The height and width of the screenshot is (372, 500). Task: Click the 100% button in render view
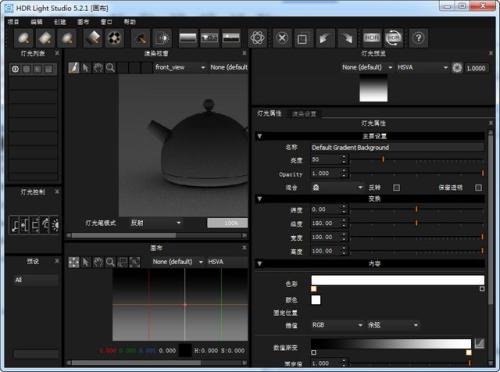[228, 223]
